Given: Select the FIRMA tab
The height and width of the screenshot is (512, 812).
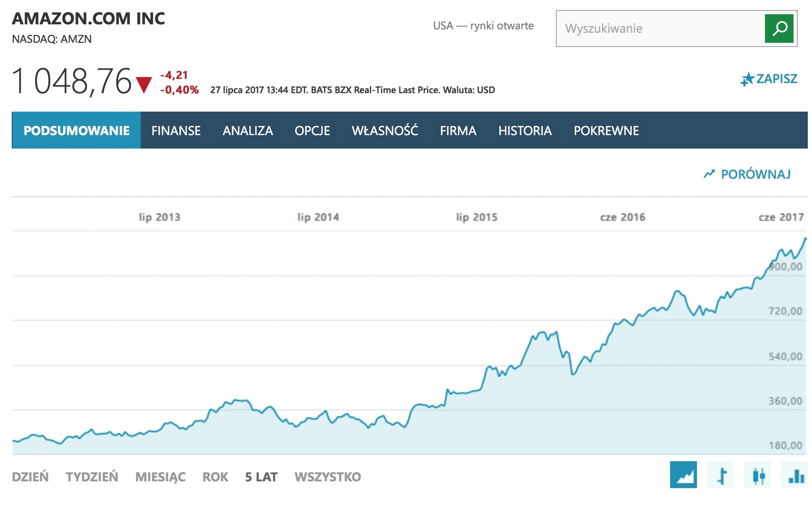Looking at the screenshot, I should click(x=458, y=131).
